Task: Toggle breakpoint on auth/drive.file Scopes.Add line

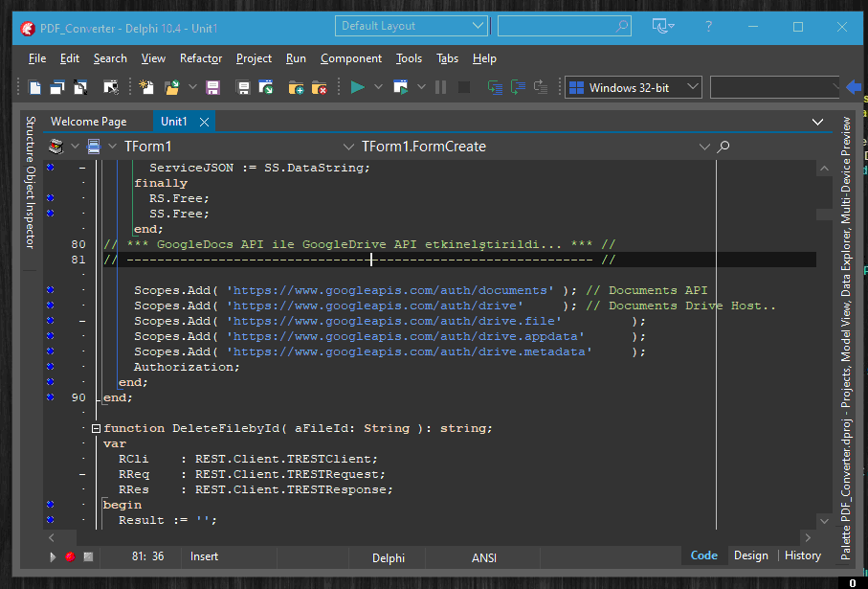Action: pyautogui.click(x=51, y=320)
